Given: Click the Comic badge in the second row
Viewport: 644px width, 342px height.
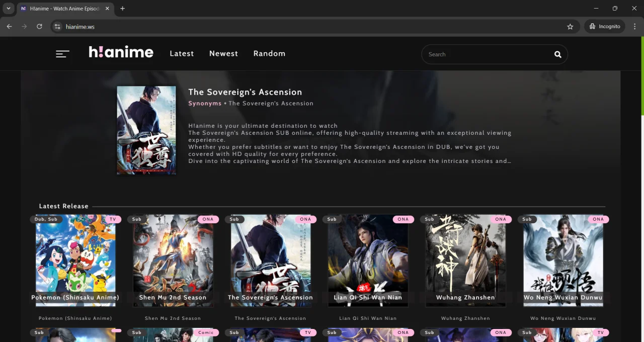Looking at the screenshot, I should 206,332.
